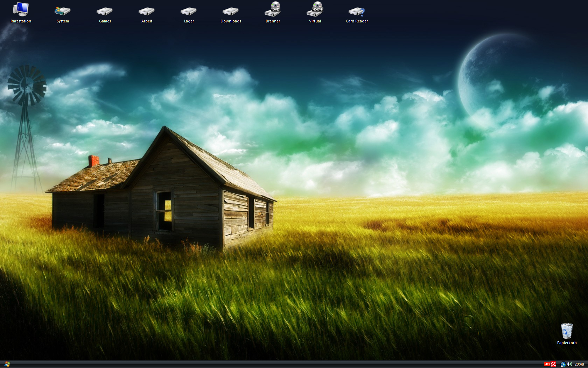Click the Brenner DVD drive icon

click(x=273, y=9)
